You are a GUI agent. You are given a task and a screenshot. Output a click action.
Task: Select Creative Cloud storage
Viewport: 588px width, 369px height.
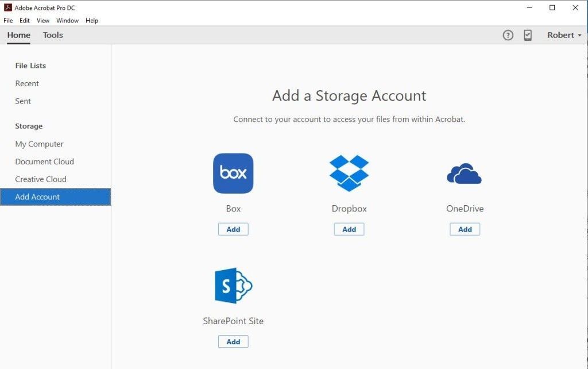[56, 179]
